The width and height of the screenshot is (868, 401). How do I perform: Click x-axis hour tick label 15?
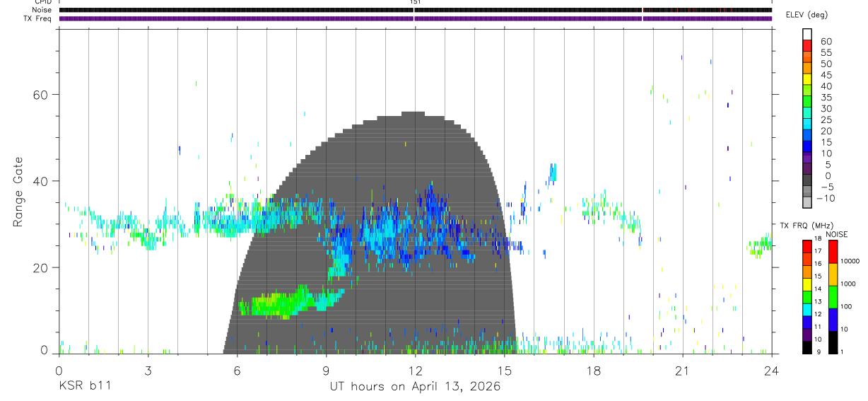(x=504, y=371)
